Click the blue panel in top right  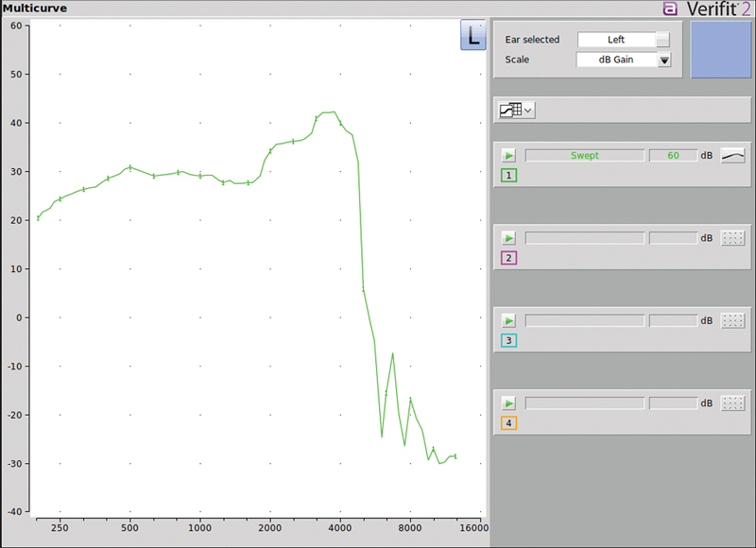(721, 49)
